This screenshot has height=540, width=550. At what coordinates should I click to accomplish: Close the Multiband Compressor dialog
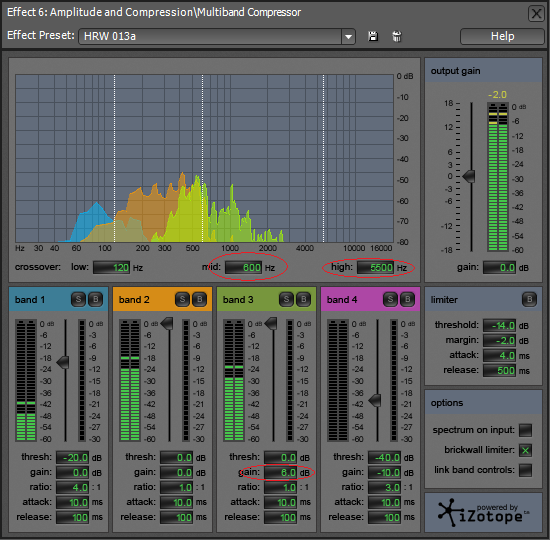coord(536,14)
